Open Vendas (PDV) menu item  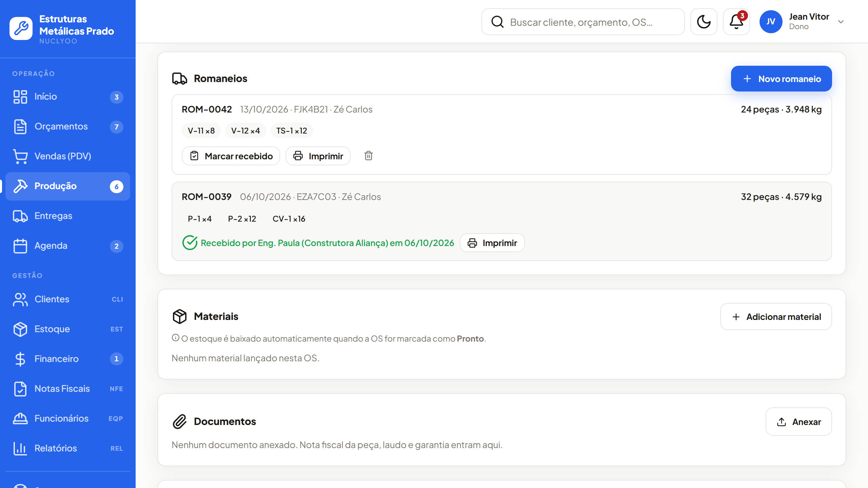68,156
